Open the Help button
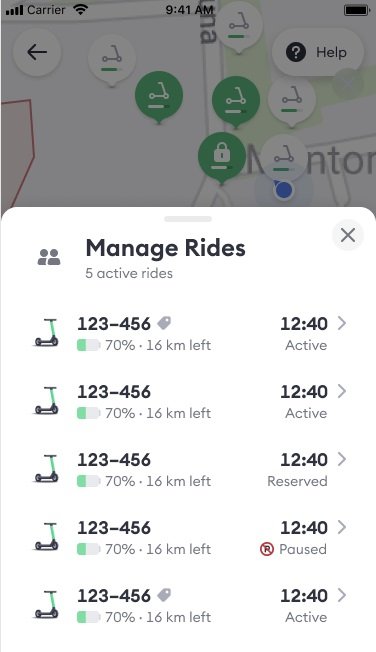Screen dimensions: 376x652 318,52
